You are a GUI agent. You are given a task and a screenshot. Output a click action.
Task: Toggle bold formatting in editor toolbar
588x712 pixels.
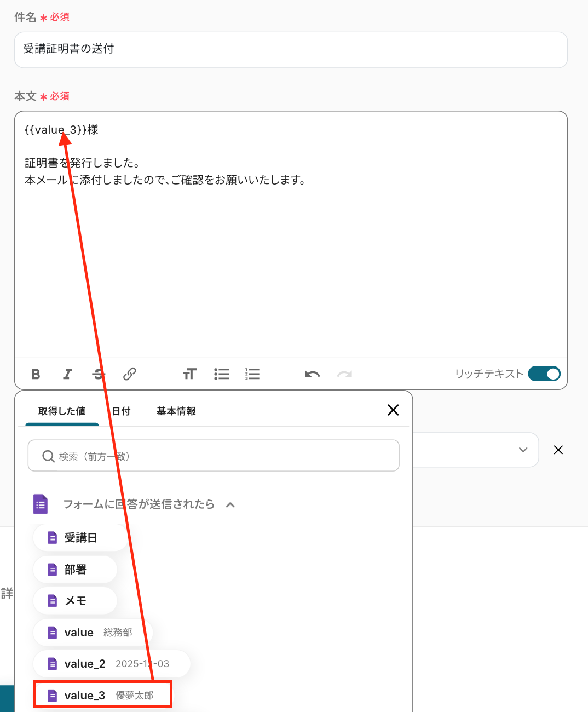[36, 374]
